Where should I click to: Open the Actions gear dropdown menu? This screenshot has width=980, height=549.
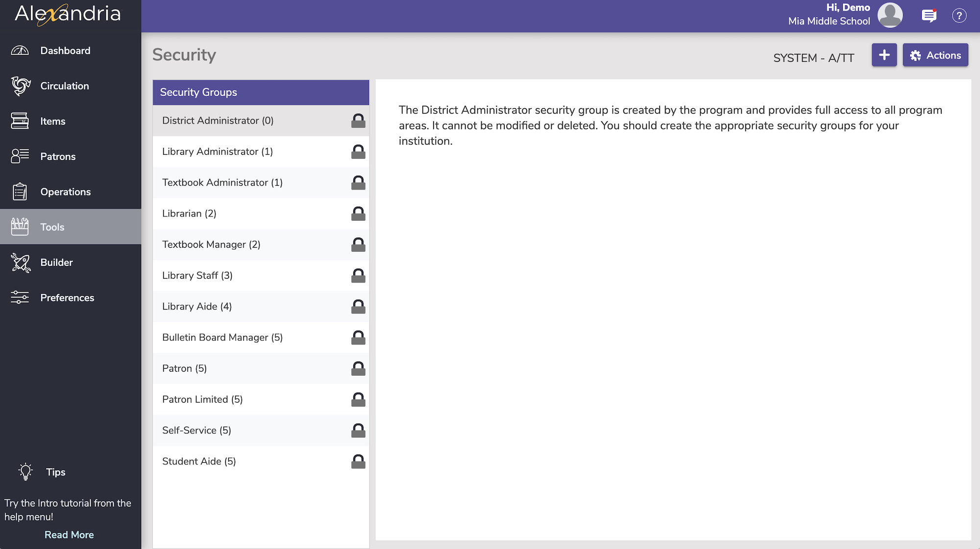935,55
